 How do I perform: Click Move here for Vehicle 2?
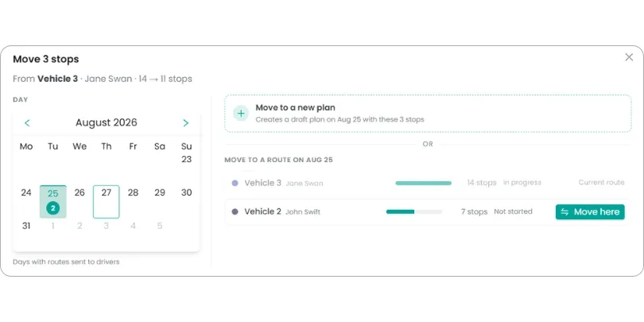click(x=590, y=212)
